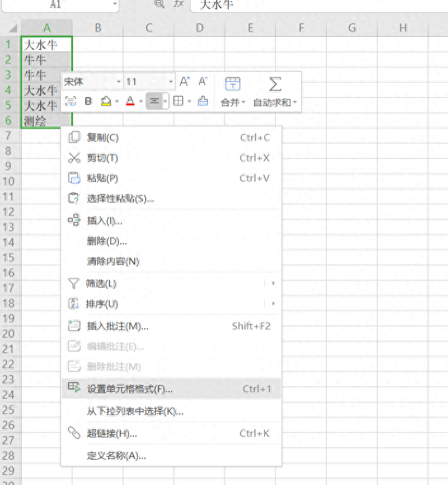Choose 删除(D) from the context menu
Screen dimensions: 448x485
coord(172,242)
